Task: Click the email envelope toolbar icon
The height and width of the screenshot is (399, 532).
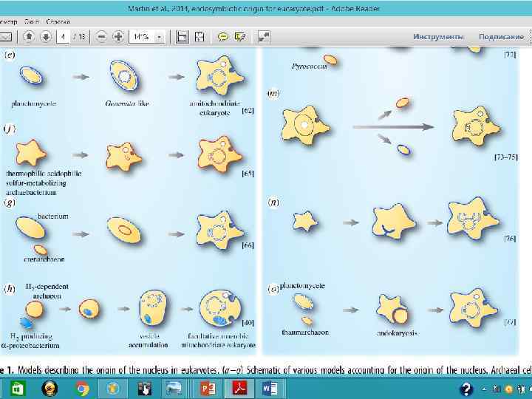Action: (x=6, y=37)
